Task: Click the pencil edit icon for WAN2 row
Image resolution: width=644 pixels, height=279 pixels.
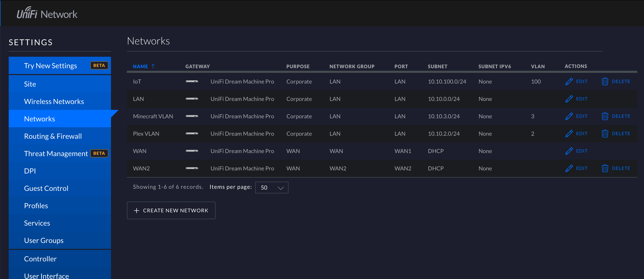Action: tap(569, 168)
